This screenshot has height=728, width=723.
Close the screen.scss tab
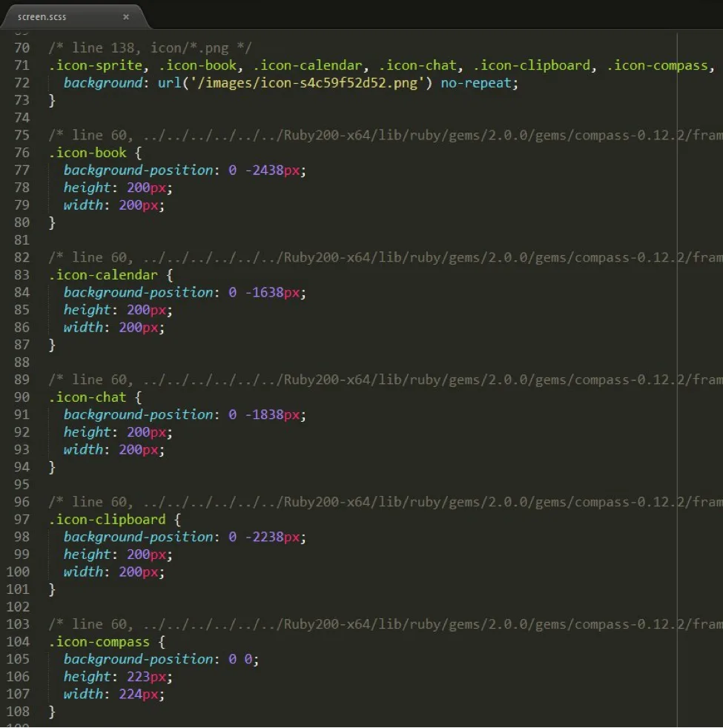click(126, 17)
